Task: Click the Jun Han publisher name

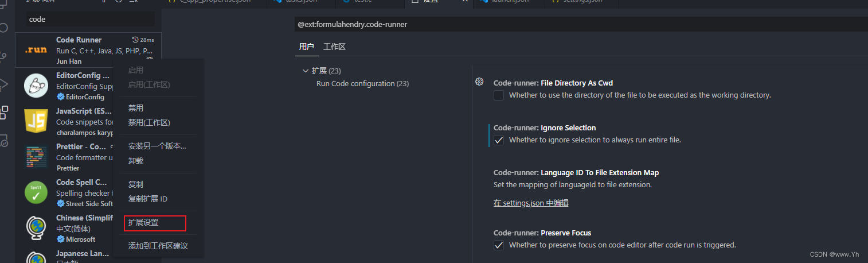Action: click(69, 61)
